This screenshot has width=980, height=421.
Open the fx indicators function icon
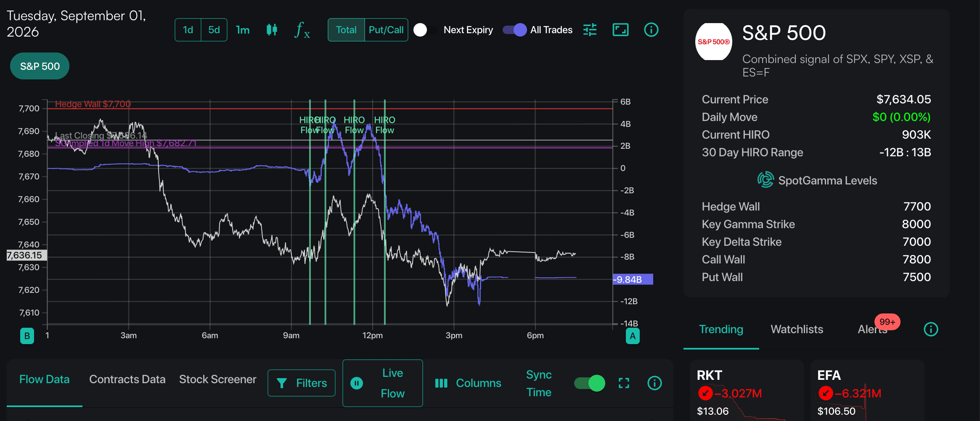[302, 30]
